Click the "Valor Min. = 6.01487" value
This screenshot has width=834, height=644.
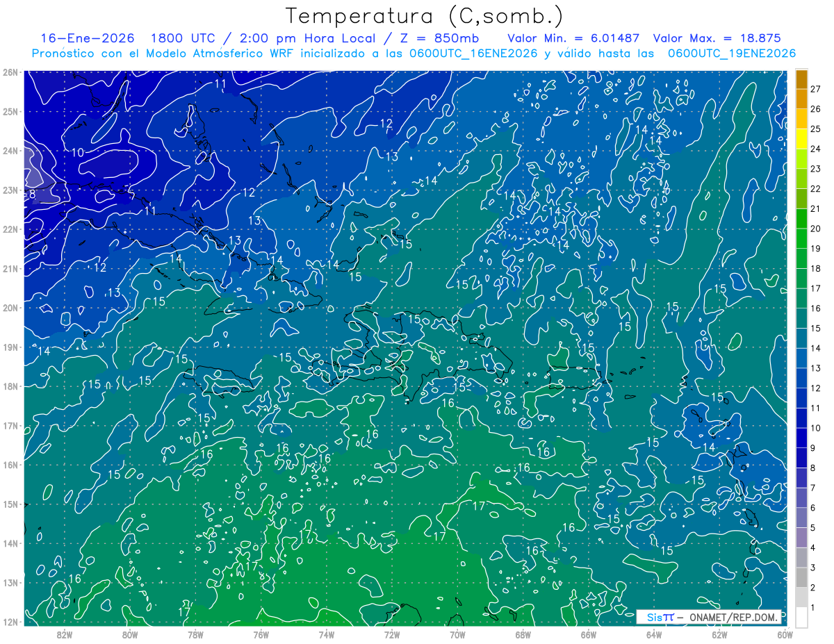click(x=574, y=38)
